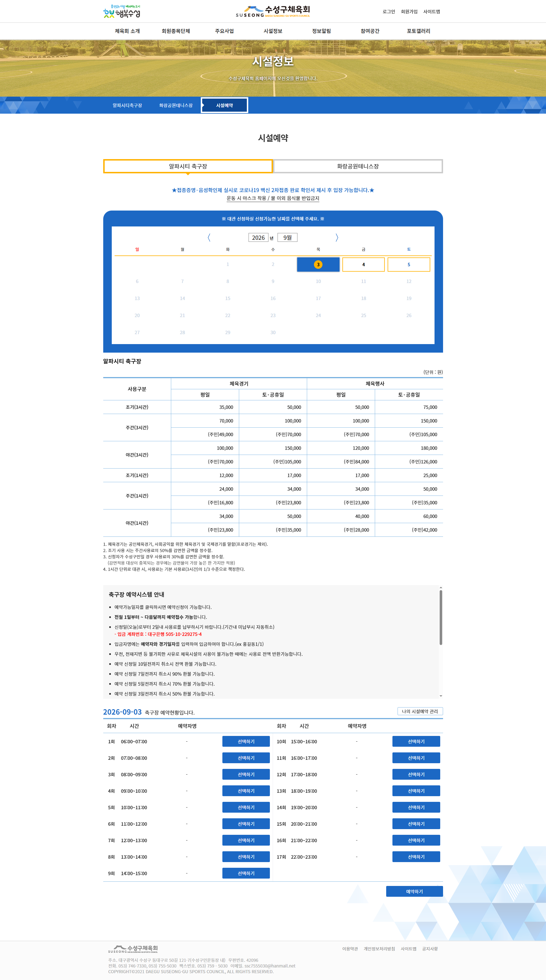Screen dimensions: 546x980
Task: Click 선택하기 for 7회 12:00~13:00
Action: (x=246, y=840)
